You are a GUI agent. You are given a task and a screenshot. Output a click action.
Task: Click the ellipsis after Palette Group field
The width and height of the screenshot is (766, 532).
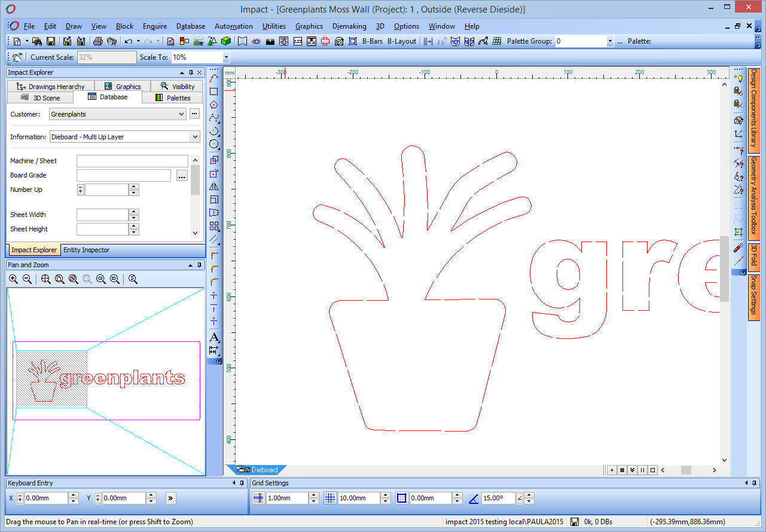coord(619,41)
